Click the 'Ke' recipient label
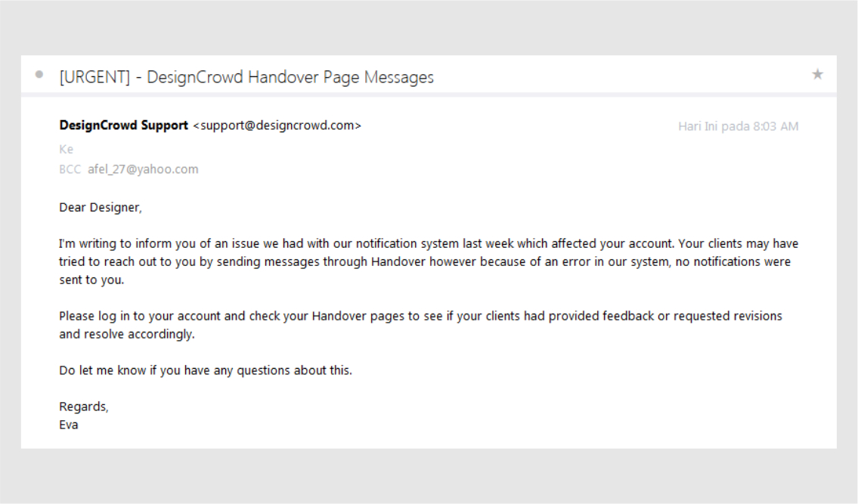This screenshot has width=858, height=504. click(66, 150)
